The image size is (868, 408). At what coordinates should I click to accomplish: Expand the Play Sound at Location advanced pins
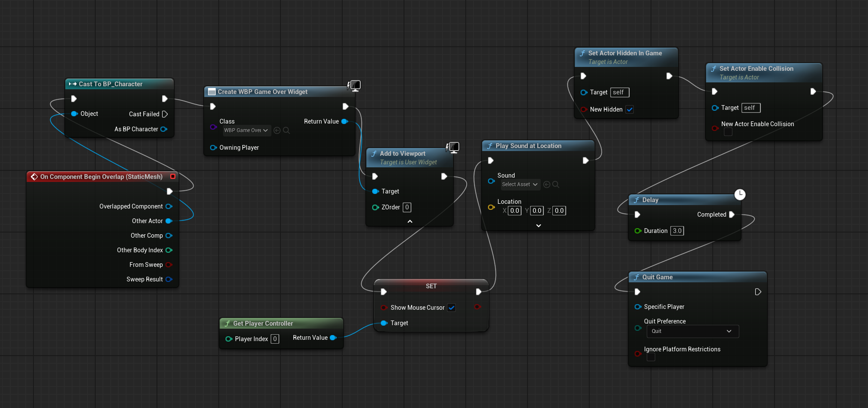[x=539, y=226]
